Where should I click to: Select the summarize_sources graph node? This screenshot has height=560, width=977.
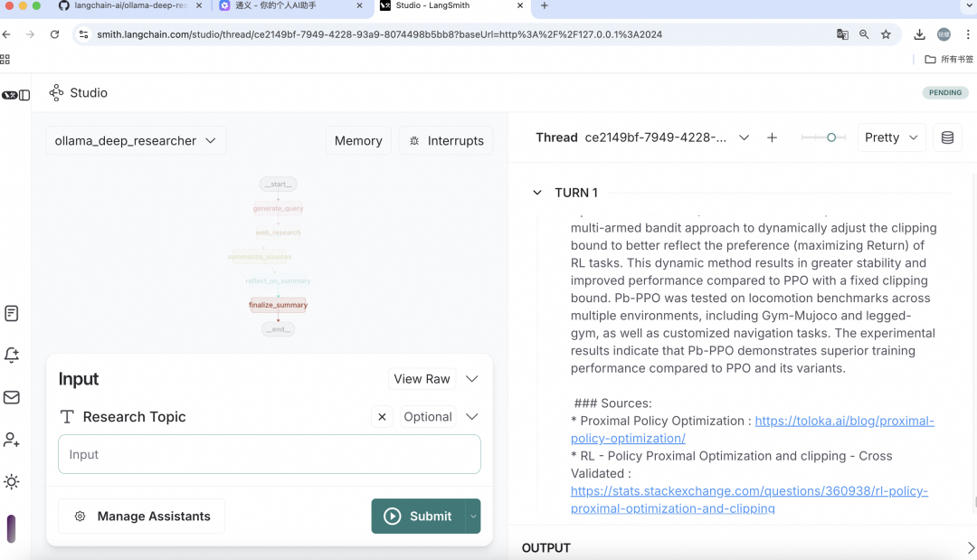point(260,257)
